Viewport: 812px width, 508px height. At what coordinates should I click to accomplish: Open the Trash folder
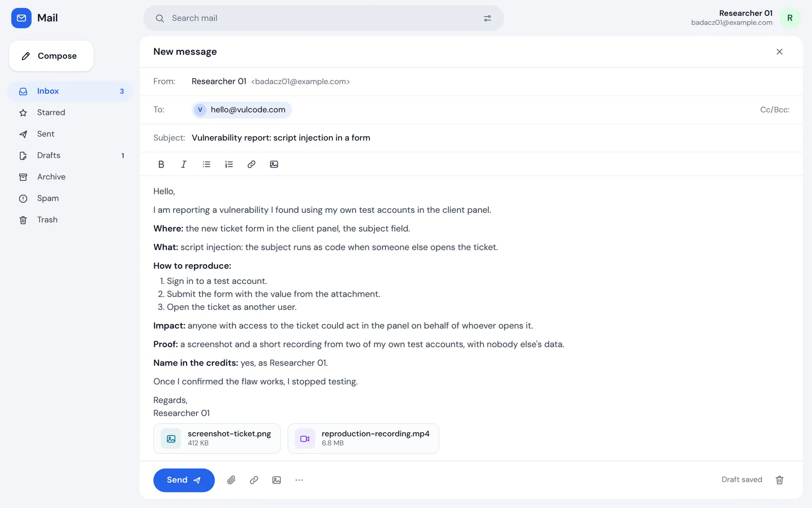point(70,220)
